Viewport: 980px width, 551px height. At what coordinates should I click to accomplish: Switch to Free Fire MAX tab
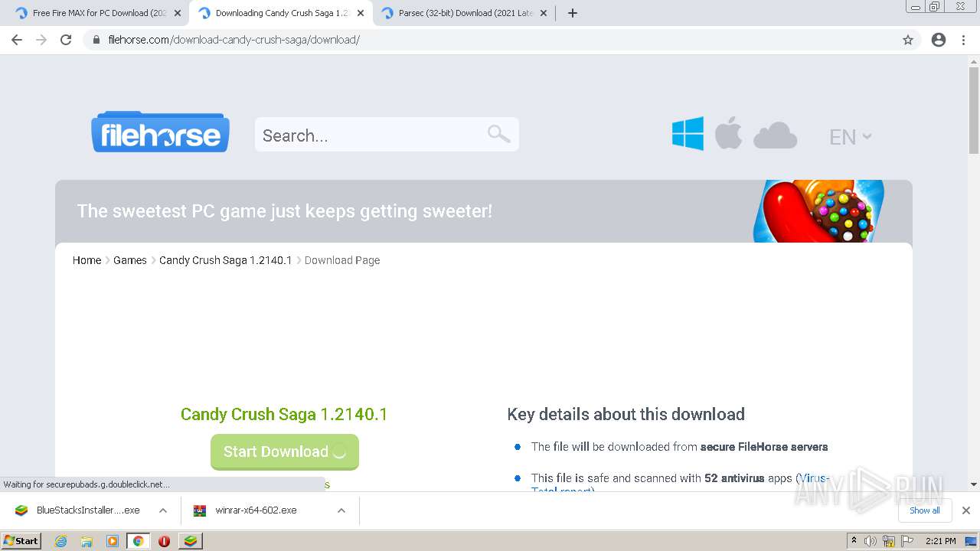99,13
